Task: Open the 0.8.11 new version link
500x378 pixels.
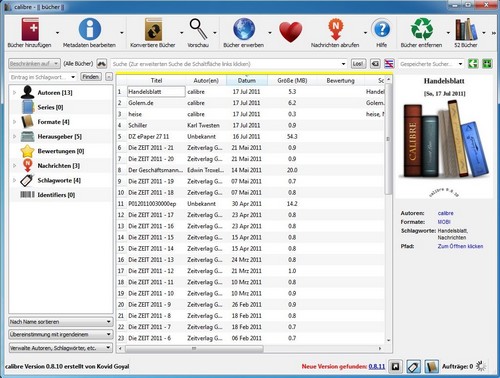Action: point(377,366)
